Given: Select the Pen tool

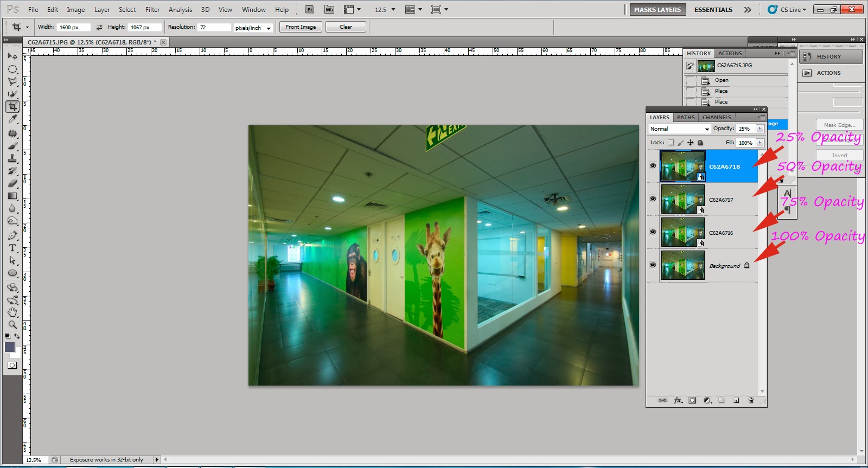Looking at the screenshot, I should [12, 235].
